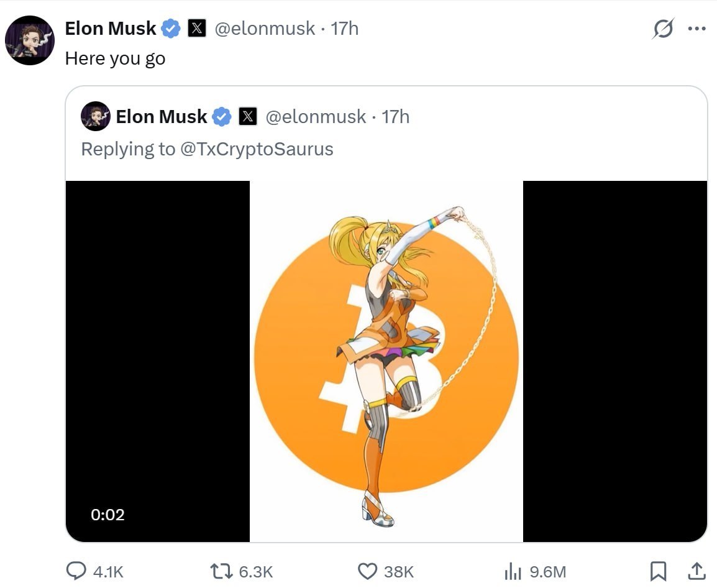Screen dimensions: 717x588
Task: Open the quoted tweet's 17h timestamp
Action: click(395, 117)
